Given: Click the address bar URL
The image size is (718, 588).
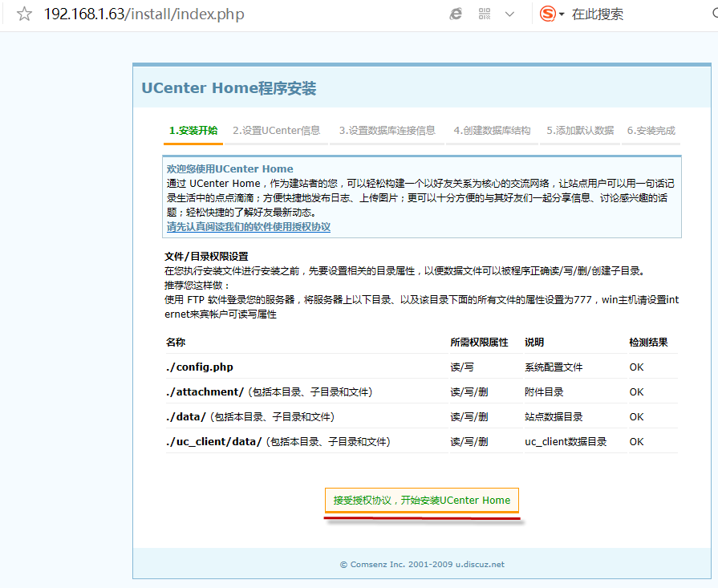Looking at the screenshot, I should click(144, 14).
